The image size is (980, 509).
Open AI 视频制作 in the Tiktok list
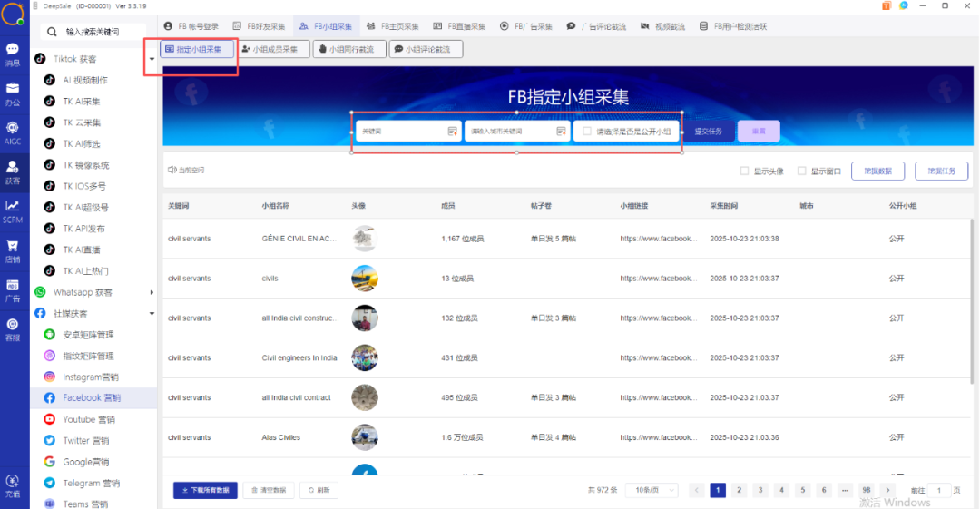[85, 80]
